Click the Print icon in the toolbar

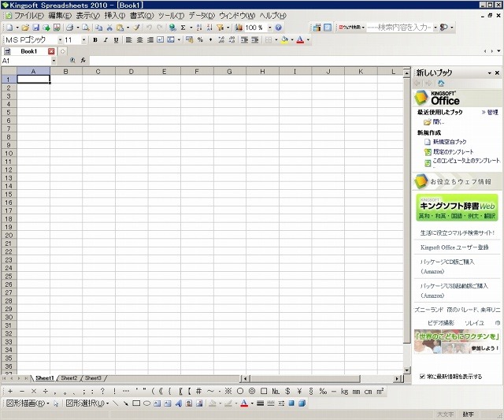(x=70, y=28)
